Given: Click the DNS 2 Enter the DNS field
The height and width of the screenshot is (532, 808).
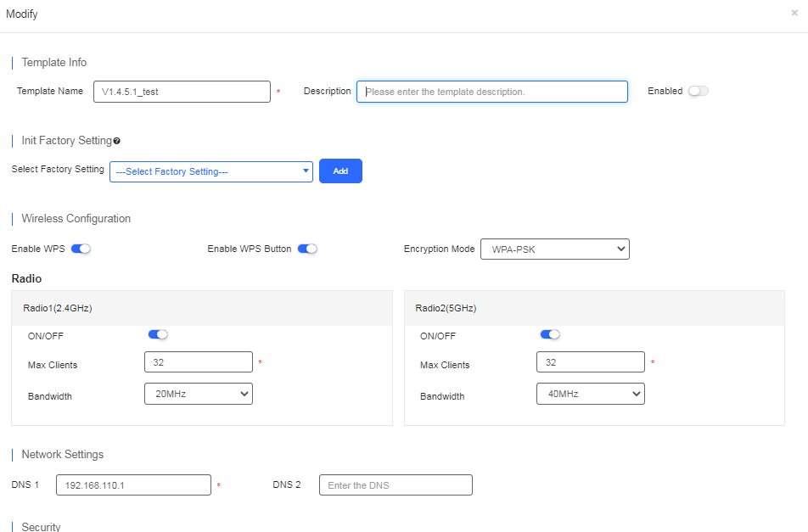Looking at the screenshot, I should [396, 484].
